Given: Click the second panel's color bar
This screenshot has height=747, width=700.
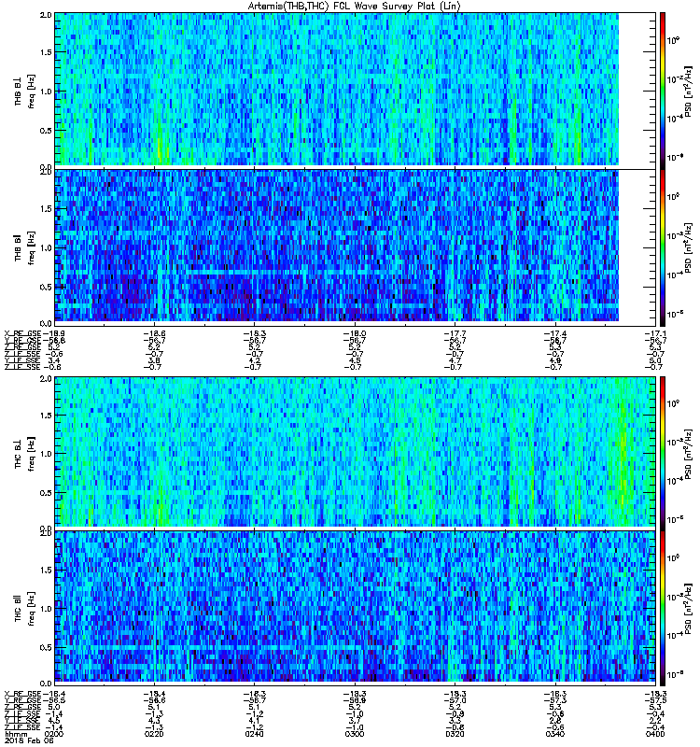Looking at the screenshot, I should pyautogui.click(x=663, y=247).
